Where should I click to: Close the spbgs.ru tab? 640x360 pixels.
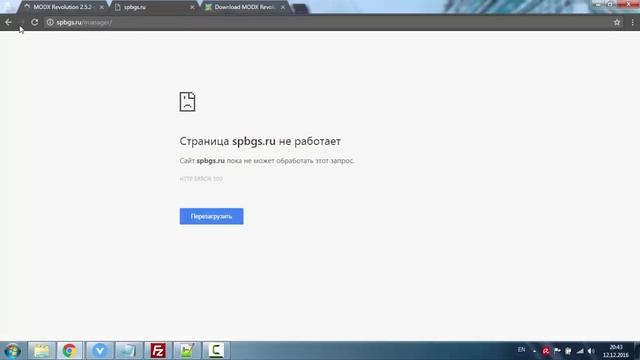pos(192,7)
